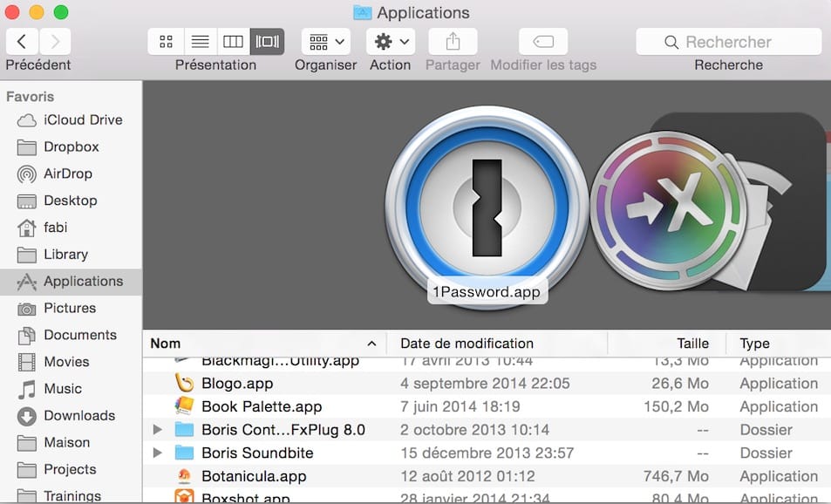
Task: Switch to column view
Action: tap(233, 41)
